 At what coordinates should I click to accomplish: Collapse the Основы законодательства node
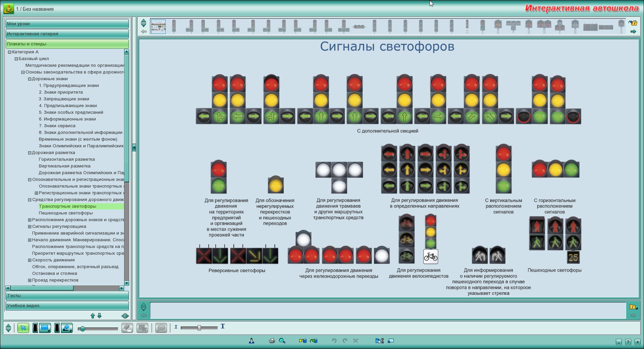click(23, 72)
